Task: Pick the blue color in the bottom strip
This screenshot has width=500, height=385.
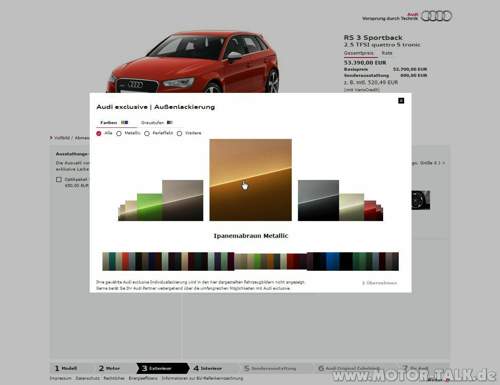Action: pos(333,261)
